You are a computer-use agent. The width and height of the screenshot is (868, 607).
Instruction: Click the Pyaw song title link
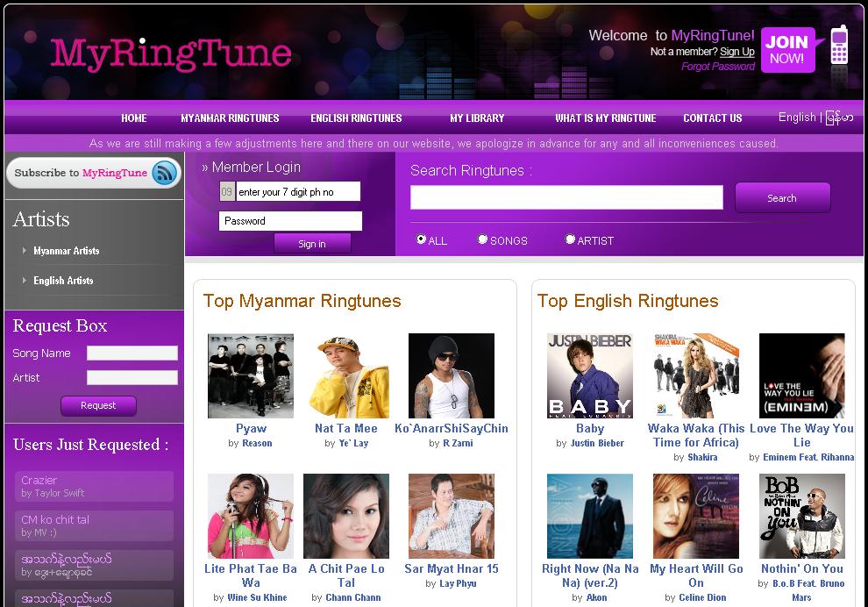point(251,429)
